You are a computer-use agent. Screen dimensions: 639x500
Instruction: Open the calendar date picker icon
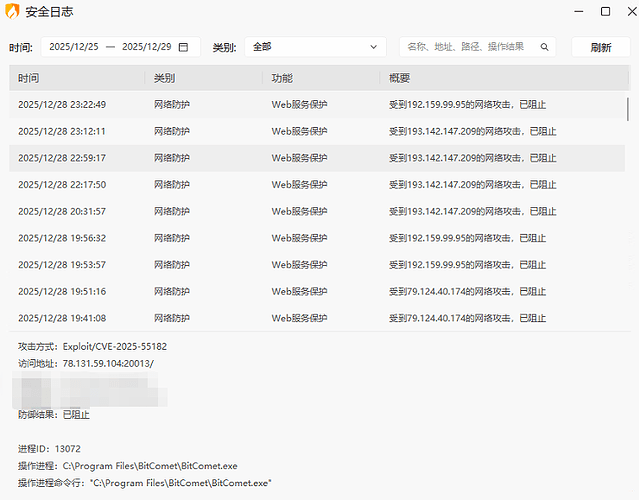[x=183, y=47]
